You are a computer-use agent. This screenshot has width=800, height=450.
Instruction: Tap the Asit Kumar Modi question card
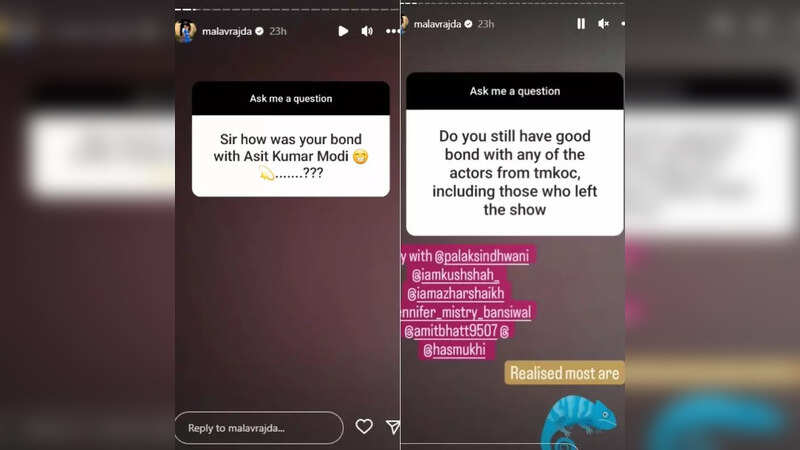pos(291,139)
